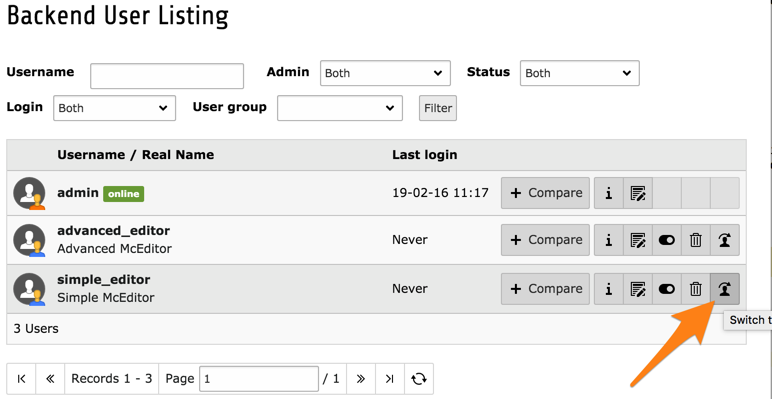772x399 pixels.
Task: Go to next page of records
Action: point(361,378)
